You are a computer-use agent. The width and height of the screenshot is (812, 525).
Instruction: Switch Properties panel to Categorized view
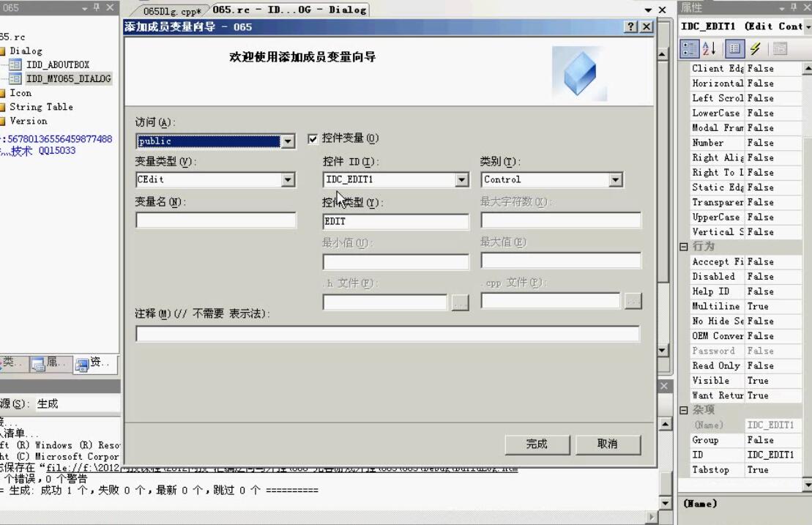pyautogui.click(x=688, y=48)
